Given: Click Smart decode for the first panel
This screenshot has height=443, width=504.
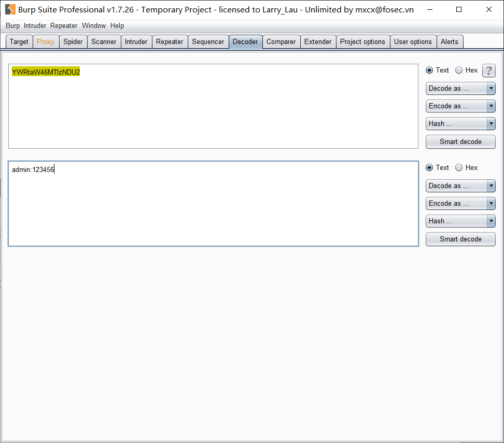Looking at the screenshot, I should point(460,141).
